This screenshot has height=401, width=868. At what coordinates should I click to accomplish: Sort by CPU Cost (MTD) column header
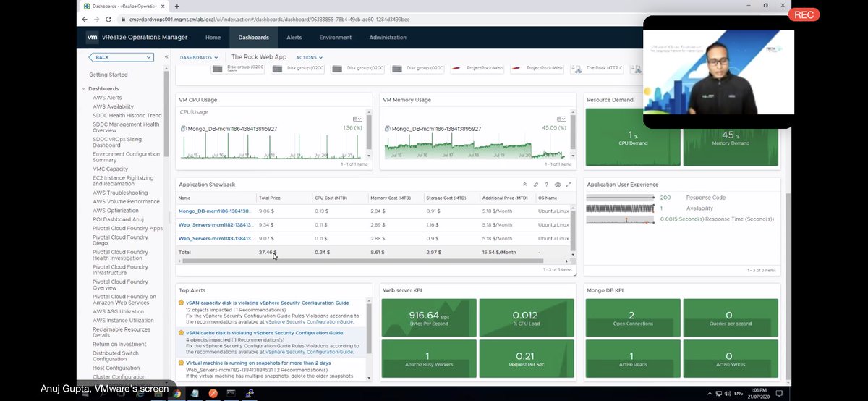click(x=333, y=198)
